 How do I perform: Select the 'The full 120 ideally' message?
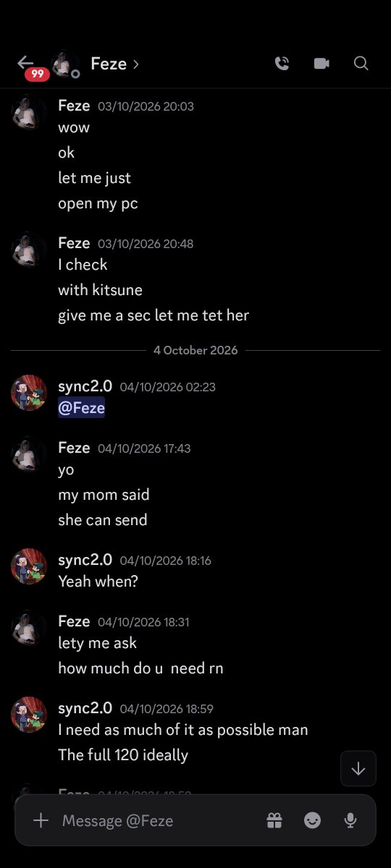123,755
